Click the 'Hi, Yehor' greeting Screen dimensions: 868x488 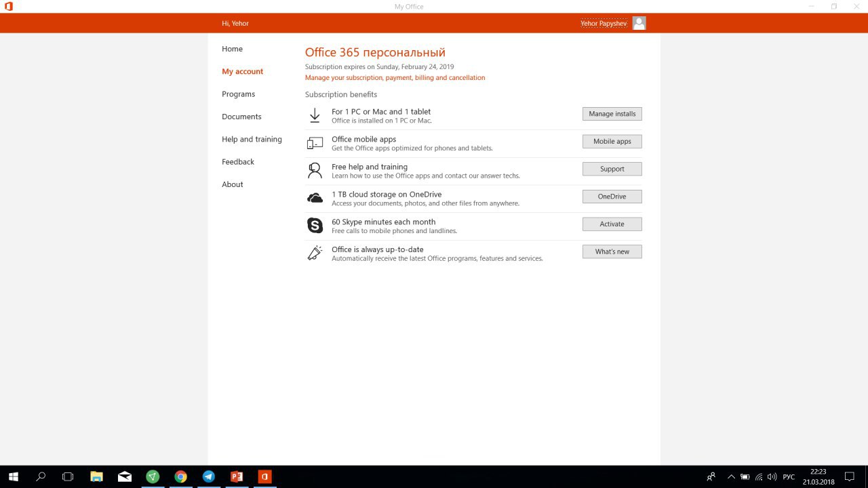pyautogui.click(x=235, y=24)
